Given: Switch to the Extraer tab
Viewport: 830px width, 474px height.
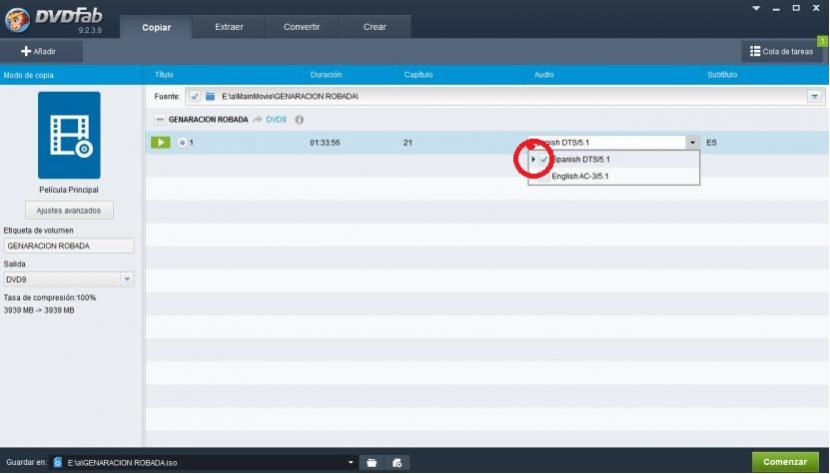Looking at the screenshot, I should 229,27.
